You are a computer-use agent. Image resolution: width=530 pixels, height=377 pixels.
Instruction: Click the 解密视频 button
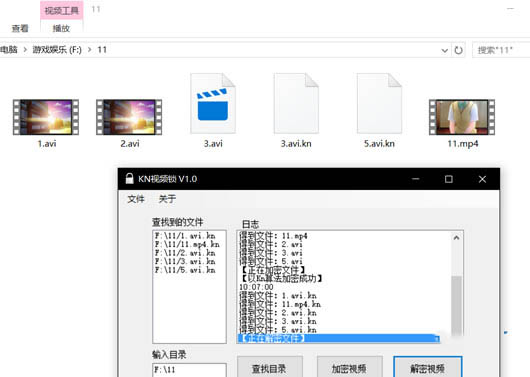tap(428, 368)
